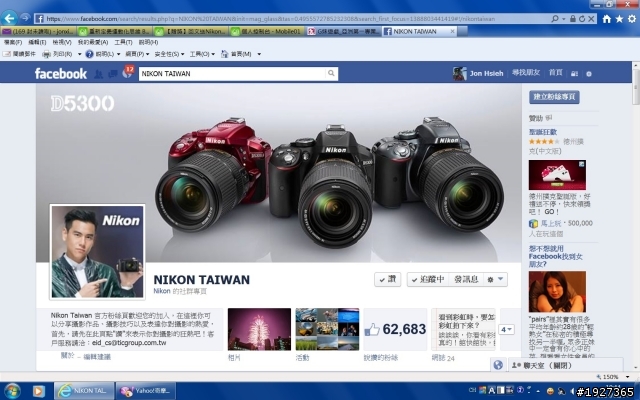Open the IE Favorites star icon
Screen dimensions: 640x400
pos(619,19)
